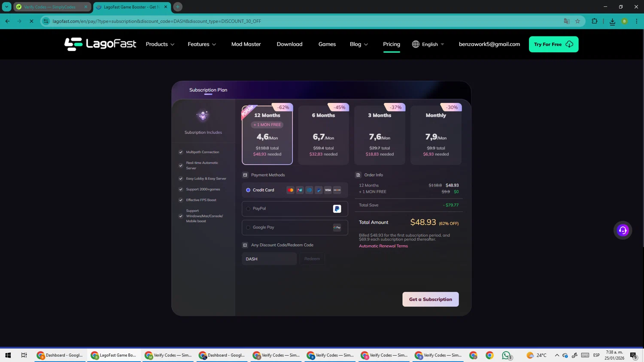Show hidden system tray icons
This screenshot has width=644, height=362.
click(557, 355)
